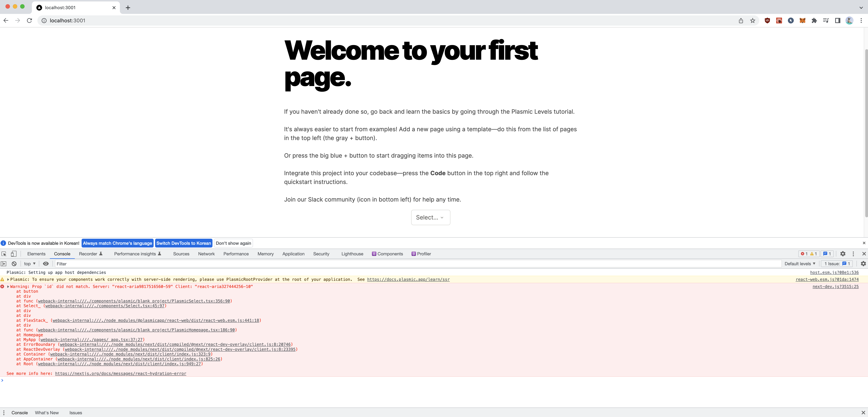Reload the localhost page

click(29, 21)
